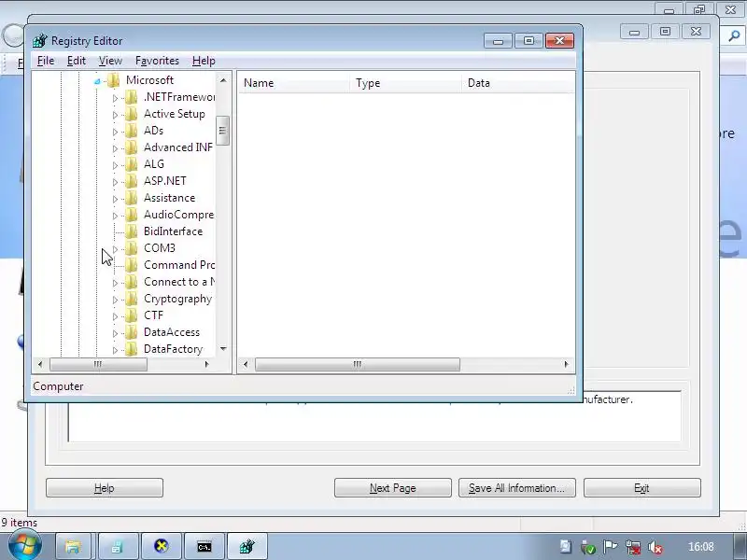Click the Data column header

click(518, 83)
